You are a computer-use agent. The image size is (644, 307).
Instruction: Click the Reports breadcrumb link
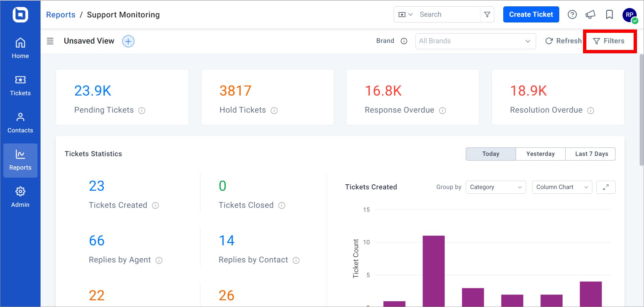61,15
